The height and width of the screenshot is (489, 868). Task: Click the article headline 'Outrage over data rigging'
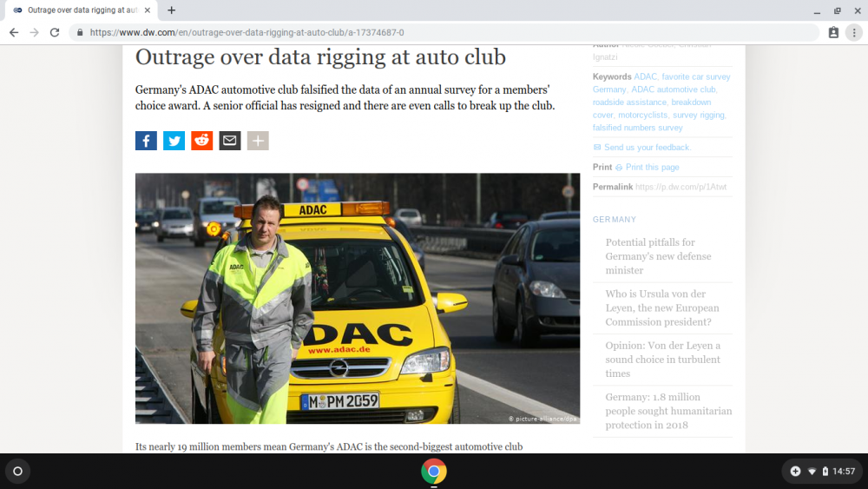pos(320,57)
